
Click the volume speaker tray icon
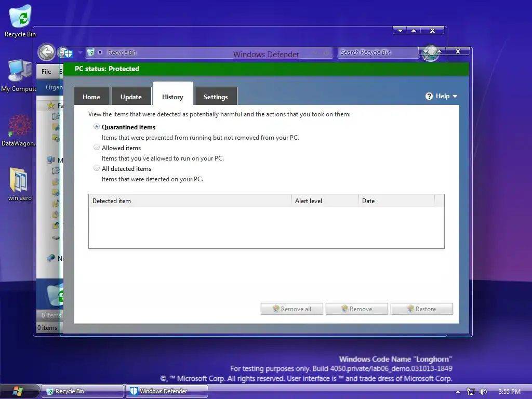coord(483,392)
